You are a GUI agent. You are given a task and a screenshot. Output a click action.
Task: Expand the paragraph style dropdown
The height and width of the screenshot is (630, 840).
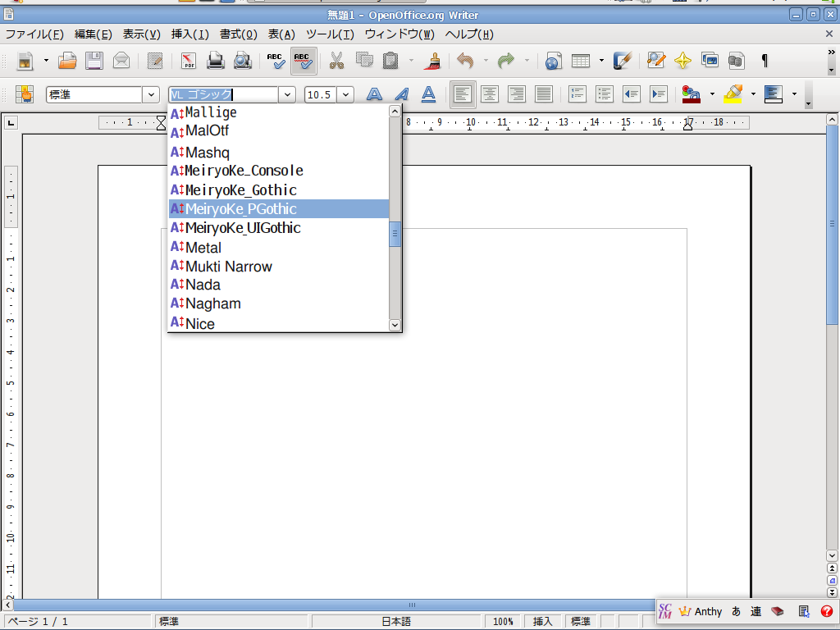coord(151,95)
